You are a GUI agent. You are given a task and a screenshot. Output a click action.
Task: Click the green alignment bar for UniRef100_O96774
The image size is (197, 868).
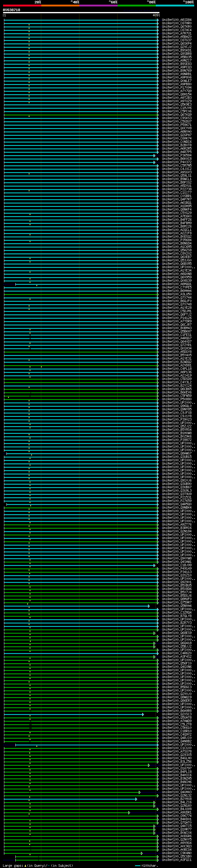tap(81, 816)
